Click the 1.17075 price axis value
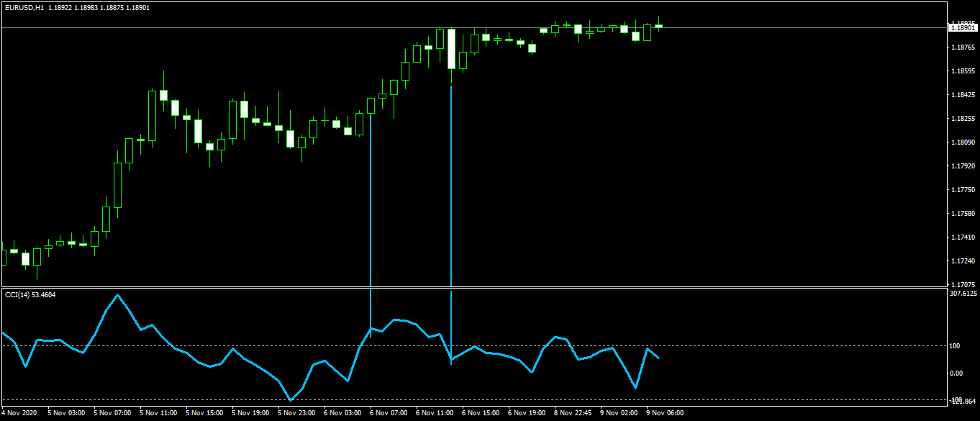The image size is (980, 421). 963,285
